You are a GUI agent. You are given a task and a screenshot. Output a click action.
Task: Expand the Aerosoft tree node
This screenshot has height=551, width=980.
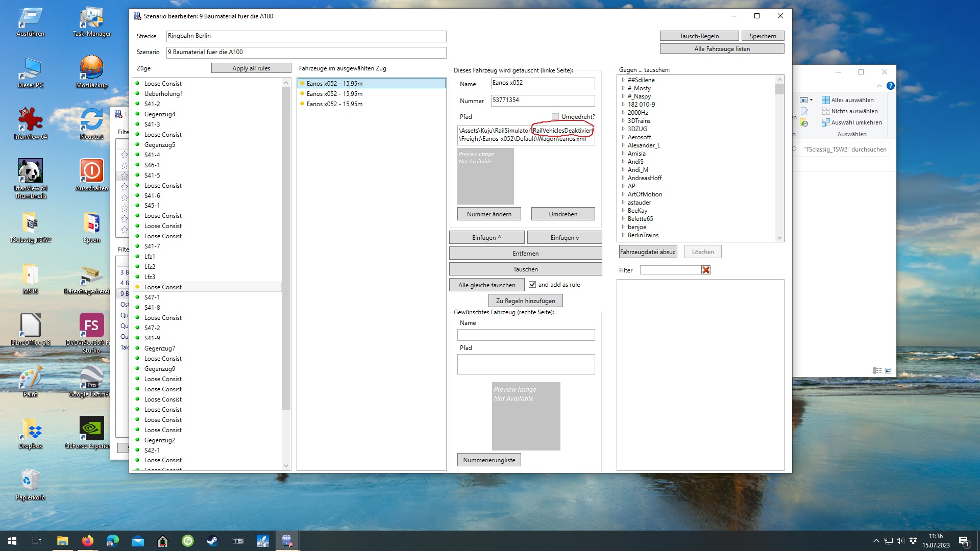[623, 137]
